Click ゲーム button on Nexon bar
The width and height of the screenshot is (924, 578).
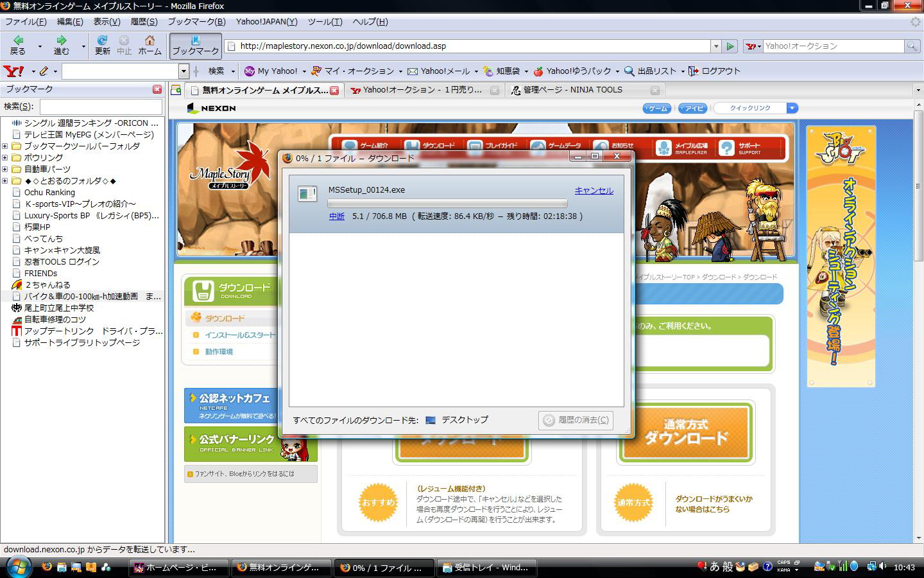coord(656,109)
